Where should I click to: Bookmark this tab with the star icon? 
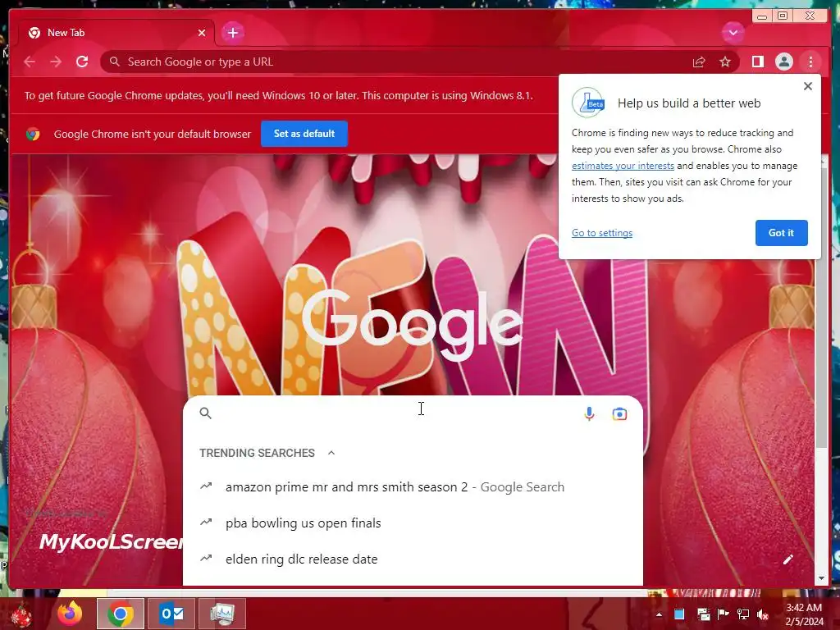tap(725, 62)
